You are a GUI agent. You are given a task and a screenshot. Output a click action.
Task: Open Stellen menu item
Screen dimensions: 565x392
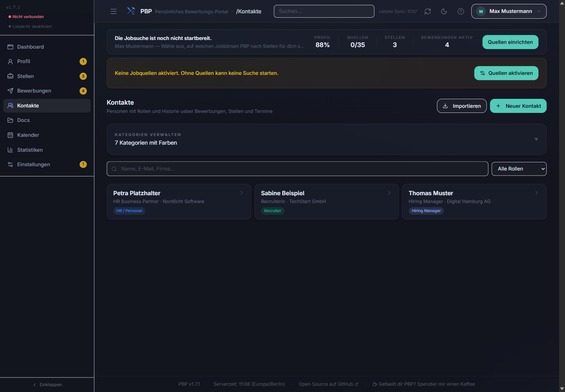pyautogui.click(x=47, y=76)
